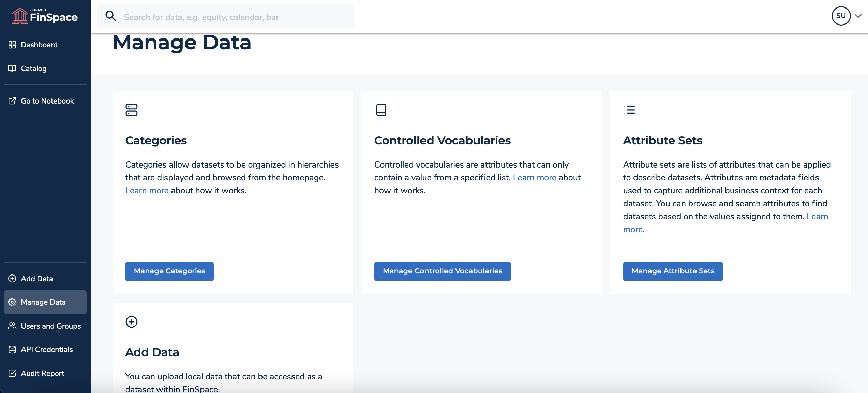Screen dimensions: 868x393
Task: Expand the user account menu chevron
Action: click(x=858, y=15)
